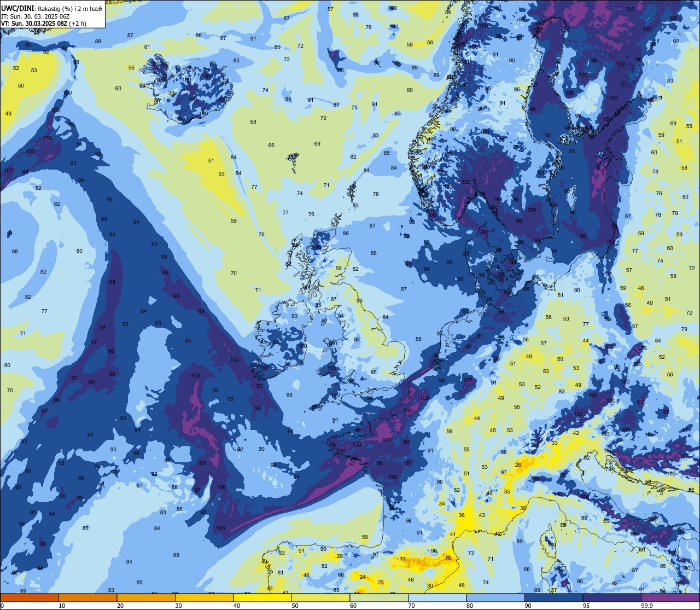Click the humidity value '17' over Spain
The height and width of the screenshot is (610, 700).
(403, 559)
